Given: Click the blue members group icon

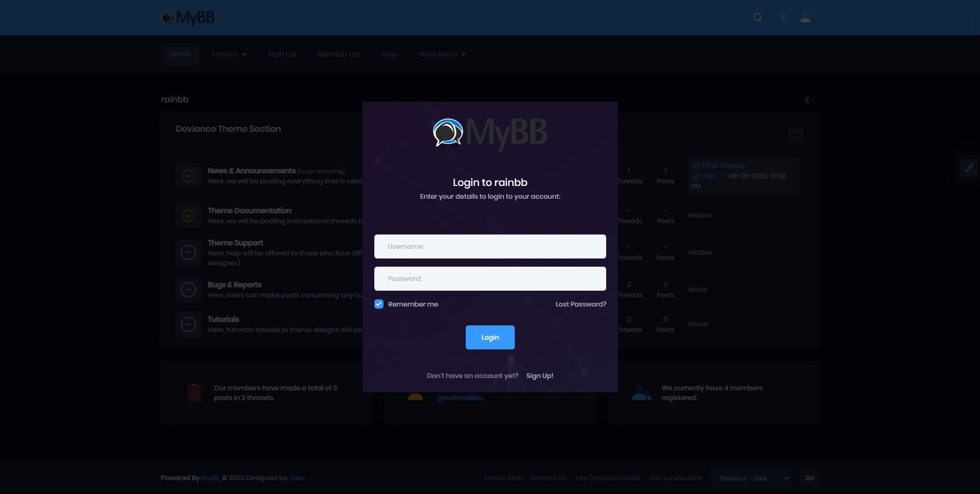Looking at the screenshot, I should 641,392.
